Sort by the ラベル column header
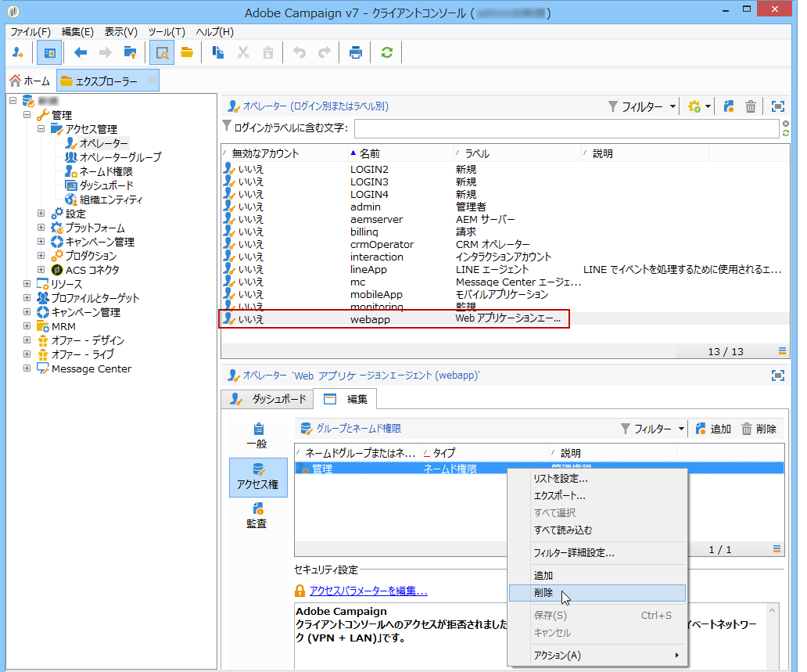 click(x=517, y=153)
